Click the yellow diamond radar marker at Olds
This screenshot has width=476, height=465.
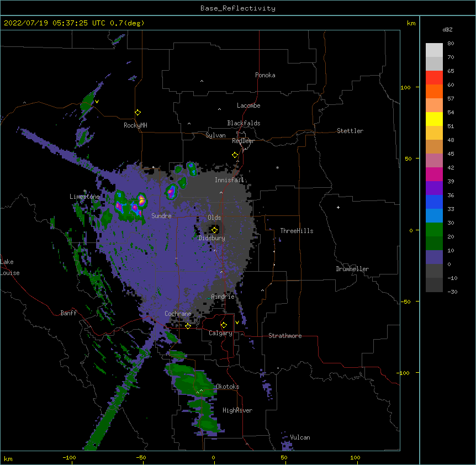click(x=214, y=230)
